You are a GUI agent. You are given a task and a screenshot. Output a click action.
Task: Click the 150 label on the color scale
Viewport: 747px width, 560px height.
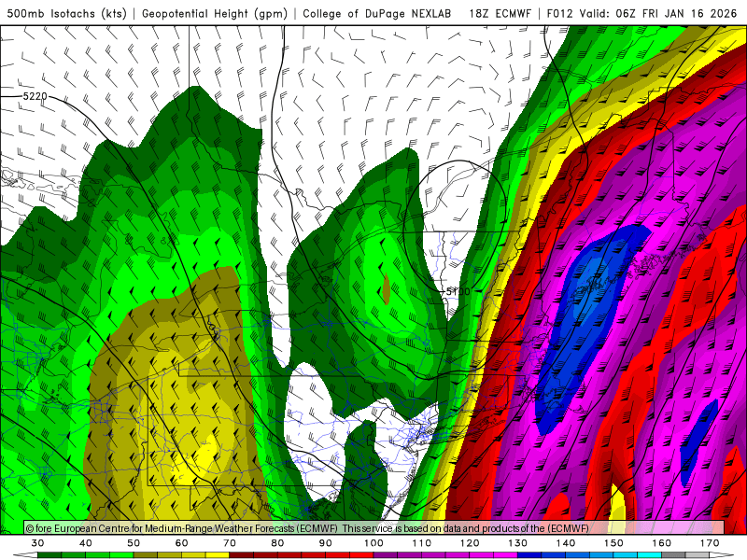pos(614,543)
